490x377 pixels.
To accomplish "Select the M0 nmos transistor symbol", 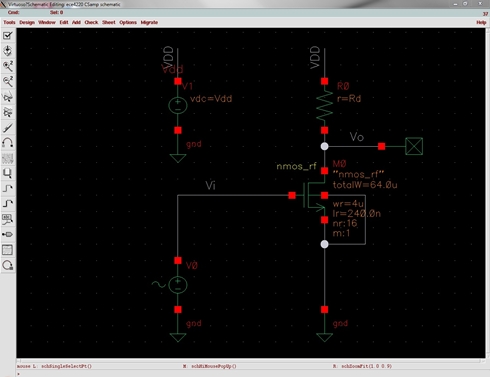I will point(314,195).
